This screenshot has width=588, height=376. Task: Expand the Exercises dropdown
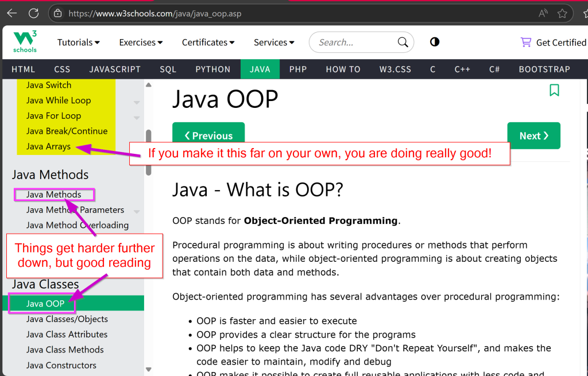point(141,42)
